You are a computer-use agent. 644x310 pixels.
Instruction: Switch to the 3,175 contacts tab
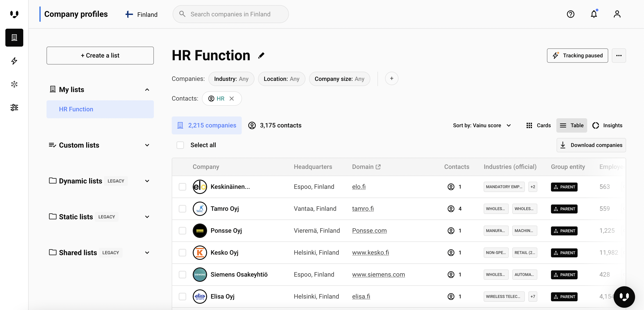tap(275, 125)
